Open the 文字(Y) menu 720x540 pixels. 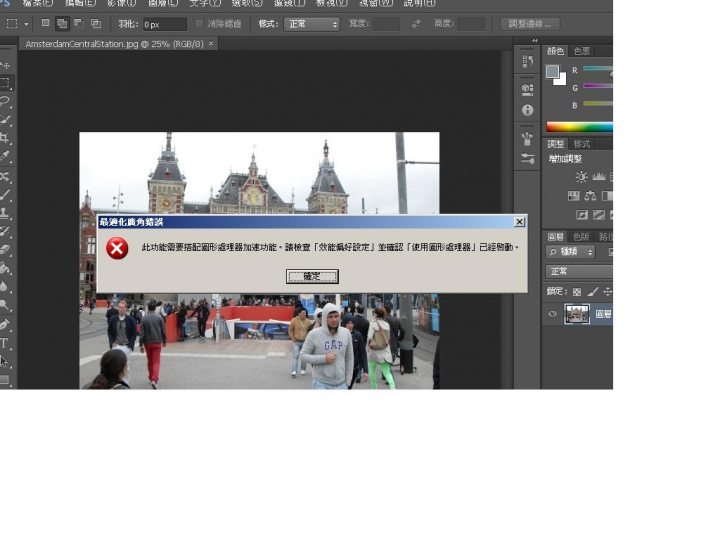[x=205, y=3]
